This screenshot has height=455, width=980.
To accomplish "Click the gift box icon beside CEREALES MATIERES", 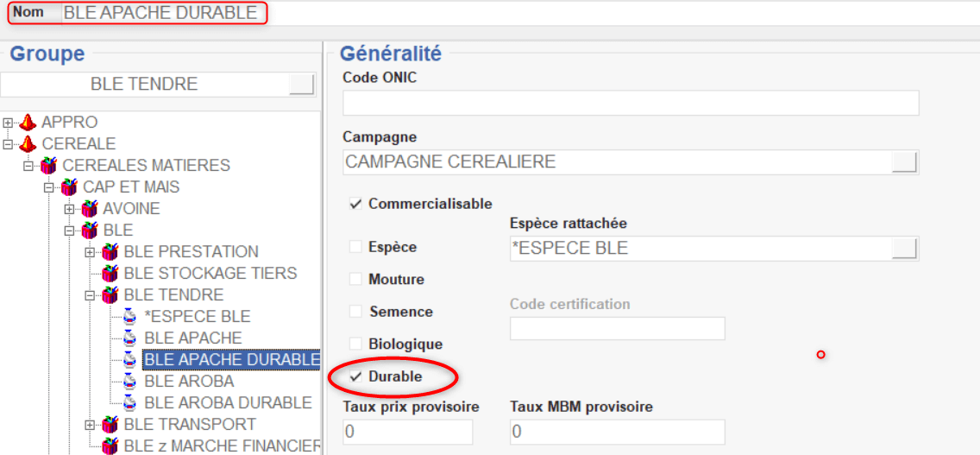I will pyautogui.click(x=49, y=166).
